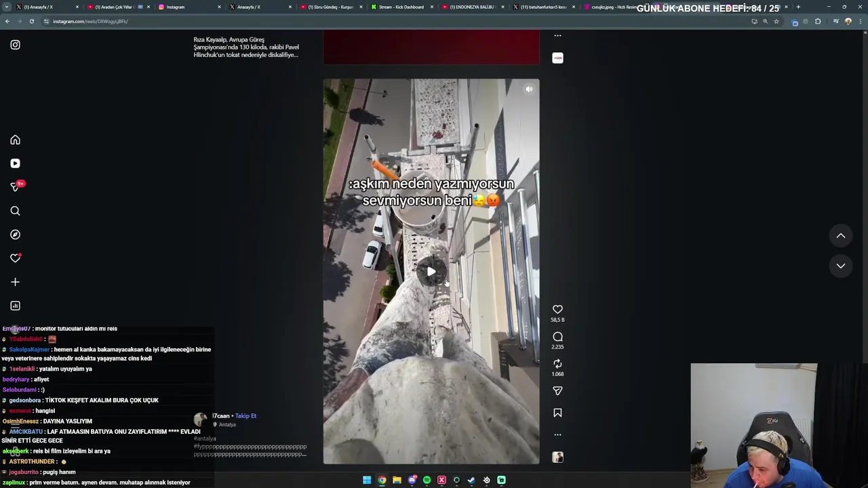Focus the instagram.com address bar

coord(393,21)
